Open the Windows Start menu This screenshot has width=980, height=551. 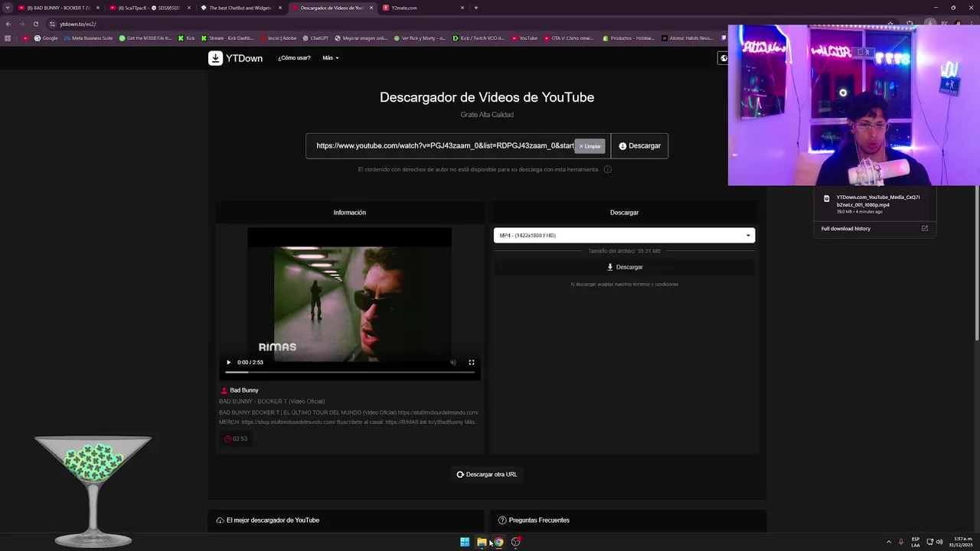(x=465, y=542)
